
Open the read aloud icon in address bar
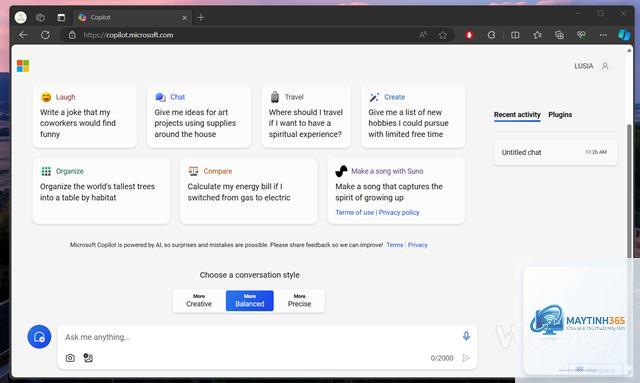click(x=423, y=35)
